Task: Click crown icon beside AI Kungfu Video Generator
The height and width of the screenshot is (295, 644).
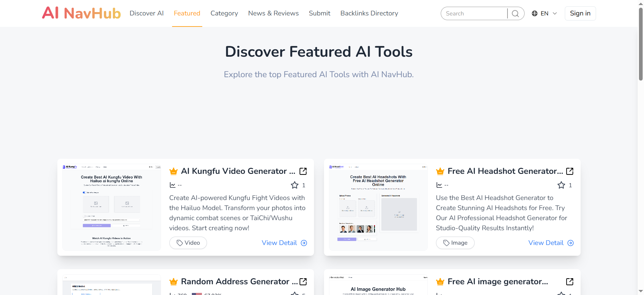Action: click(173, 171)
